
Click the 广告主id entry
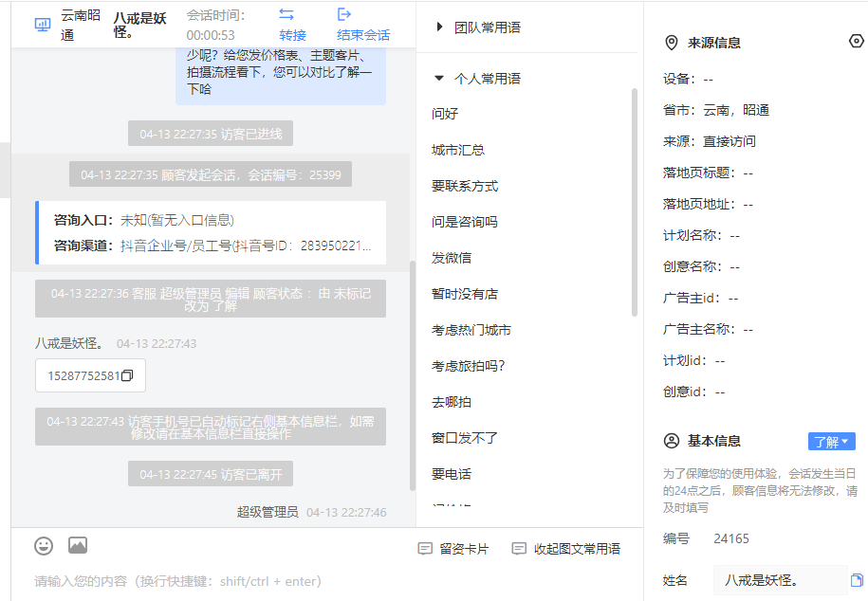[701, 299]
